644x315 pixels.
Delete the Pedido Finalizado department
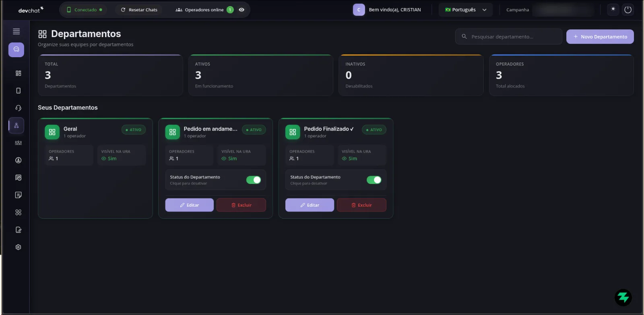[x=361, y=205]
